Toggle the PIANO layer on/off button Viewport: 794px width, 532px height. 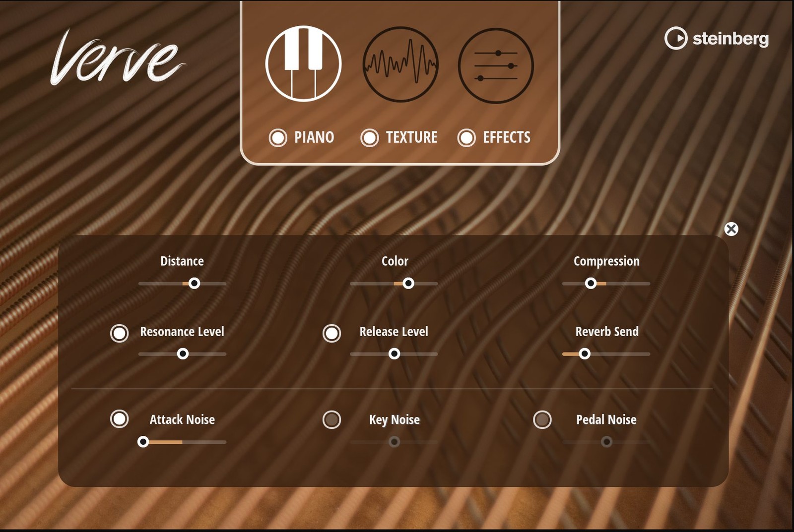[278, 137]
